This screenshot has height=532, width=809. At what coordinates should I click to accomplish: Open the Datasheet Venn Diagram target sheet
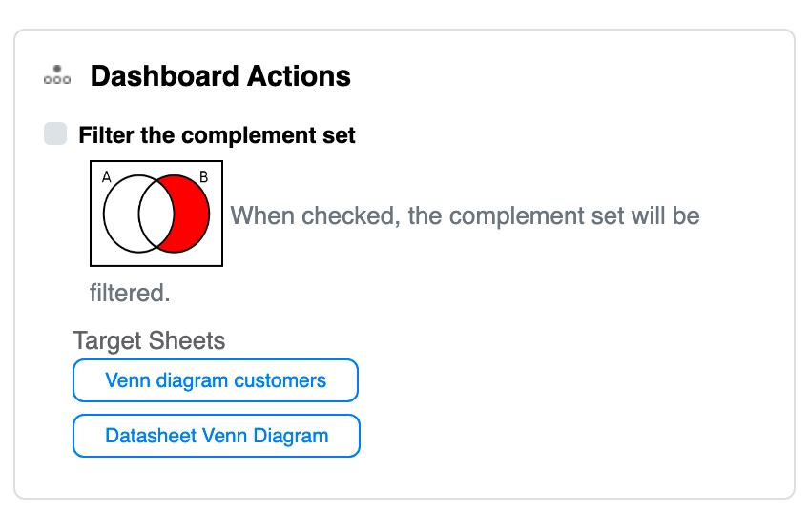217,436
